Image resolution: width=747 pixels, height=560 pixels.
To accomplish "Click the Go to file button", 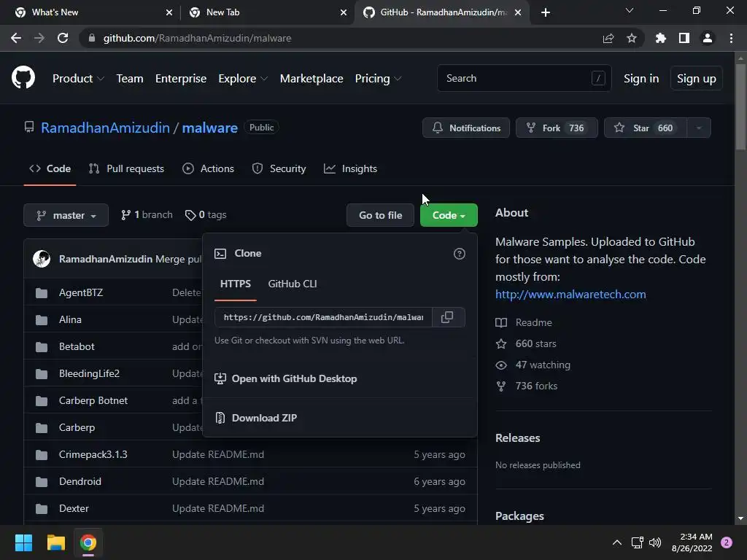I will coord(380,215).
